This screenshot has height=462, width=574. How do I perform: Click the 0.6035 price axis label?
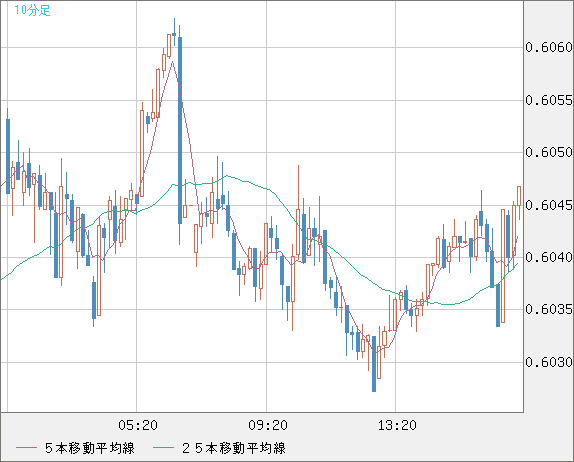549,310
